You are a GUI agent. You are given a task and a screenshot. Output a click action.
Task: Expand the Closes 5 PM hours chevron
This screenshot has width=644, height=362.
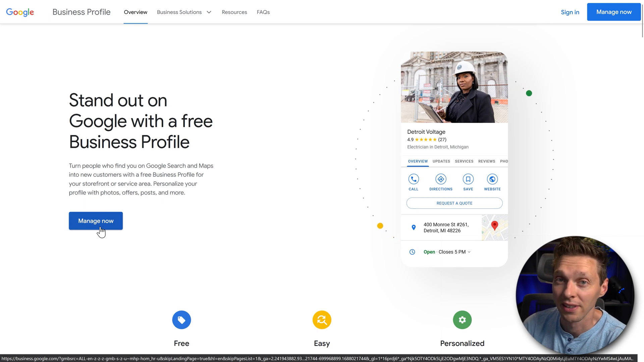(469, 252)
